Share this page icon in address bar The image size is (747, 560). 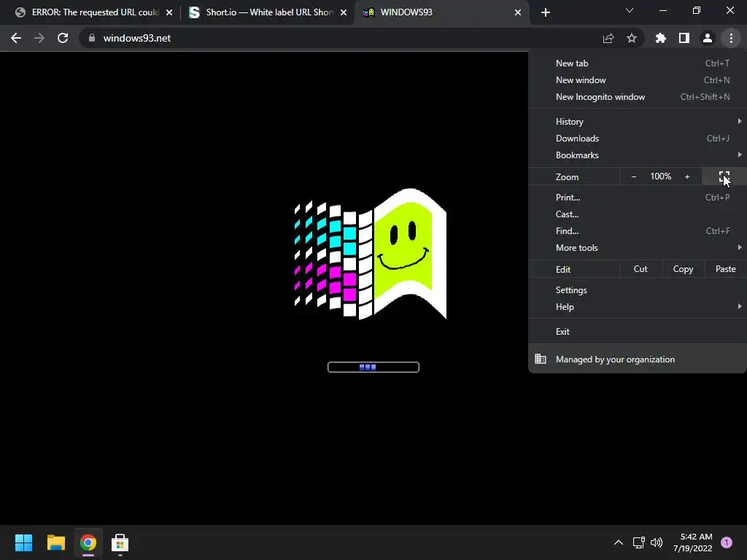(x=608, y=38)
